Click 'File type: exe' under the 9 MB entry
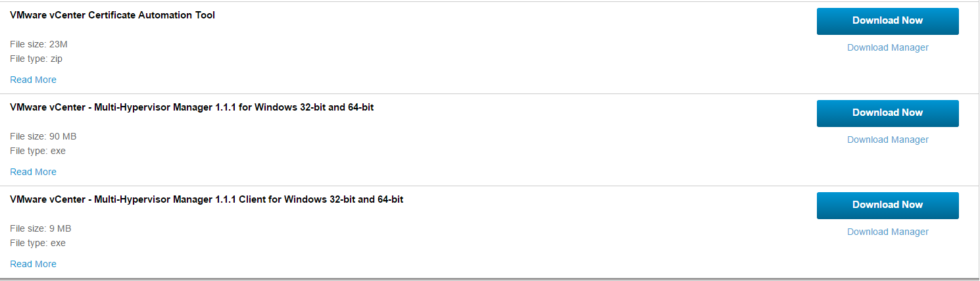The image size is (980, 281). (x=37, y=243)
